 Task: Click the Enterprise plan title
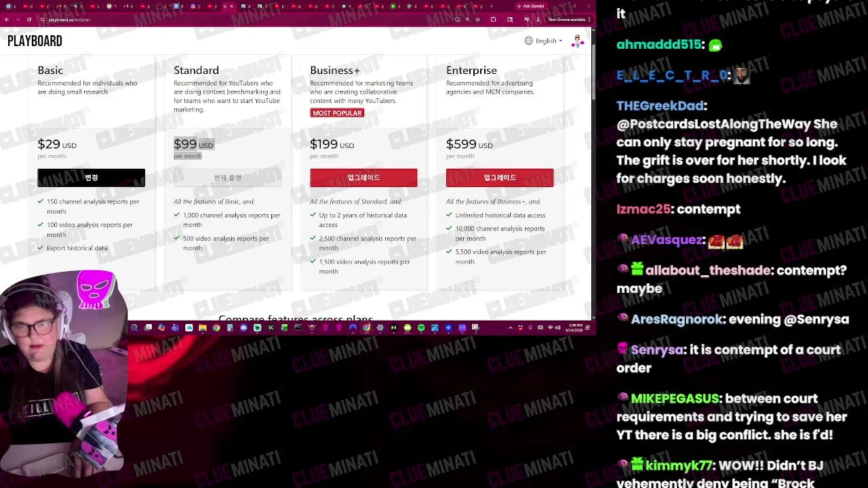(471, 70)
